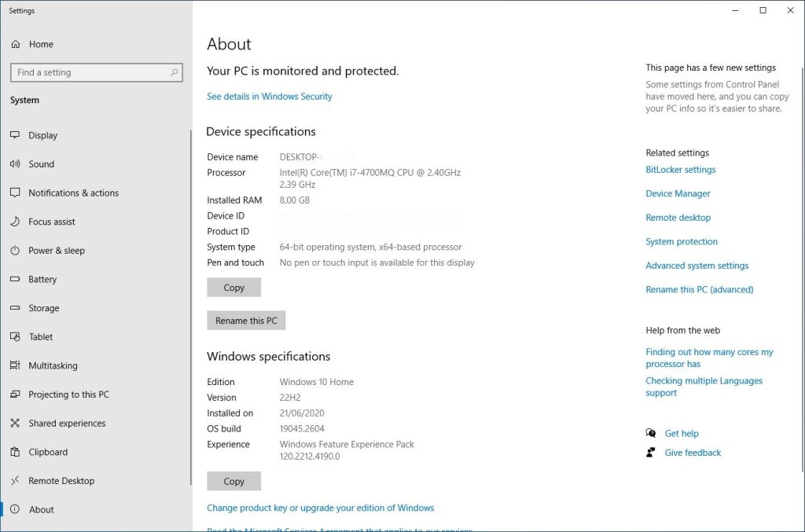Click the Storage drive icon

click(15, 308)
